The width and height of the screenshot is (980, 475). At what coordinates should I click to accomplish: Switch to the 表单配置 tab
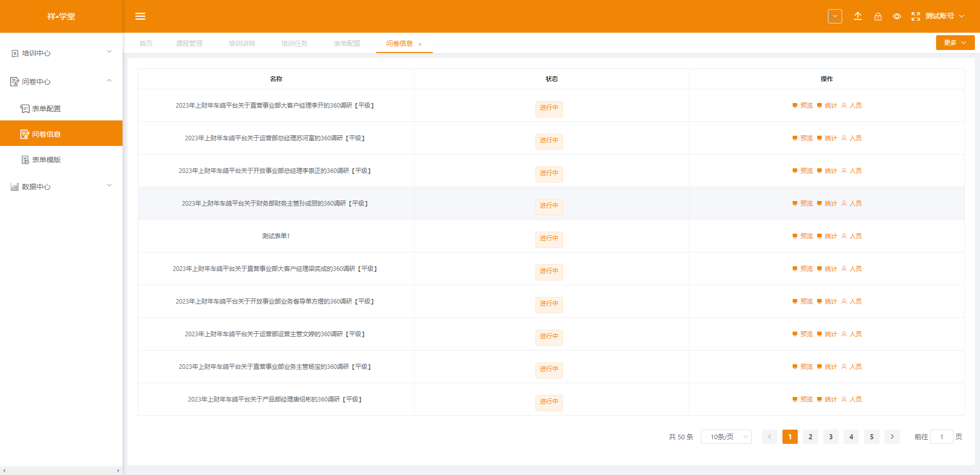click(347, 43)
